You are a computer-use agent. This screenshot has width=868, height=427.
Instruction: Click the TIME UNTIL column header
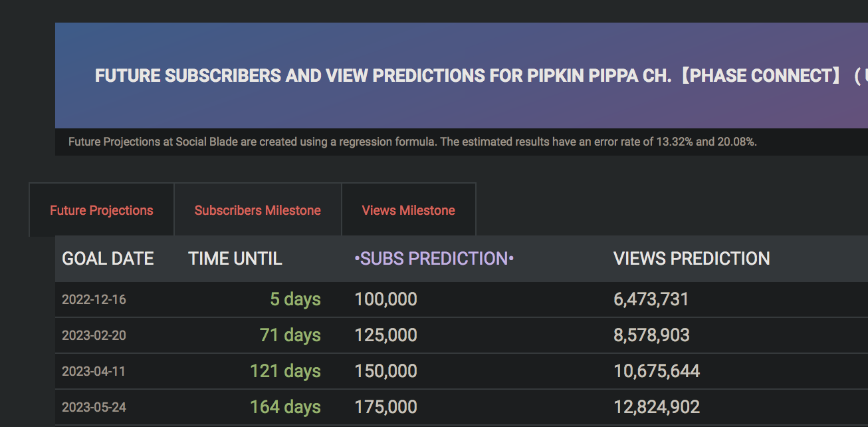coord(235,259)
